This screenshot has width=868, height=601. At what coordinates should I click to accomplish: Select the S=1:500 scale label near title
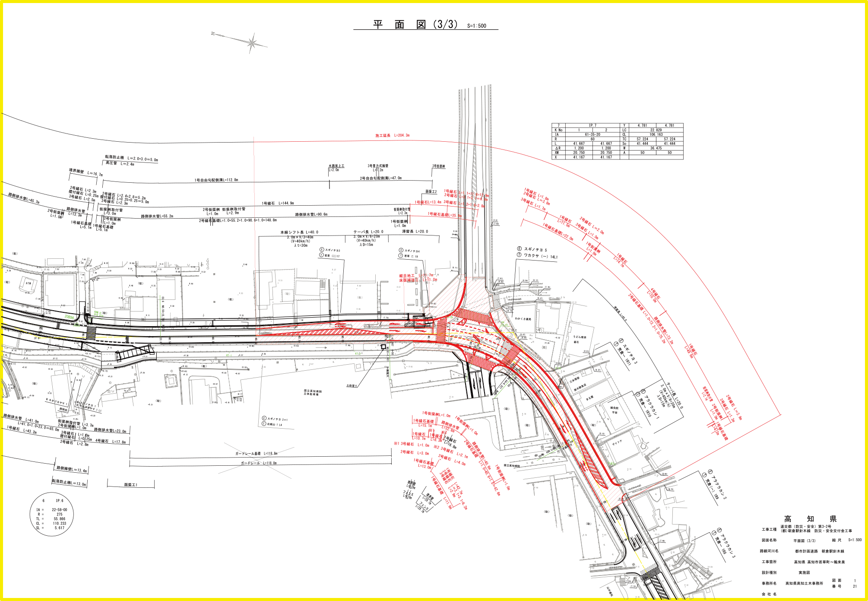point(476,26)
